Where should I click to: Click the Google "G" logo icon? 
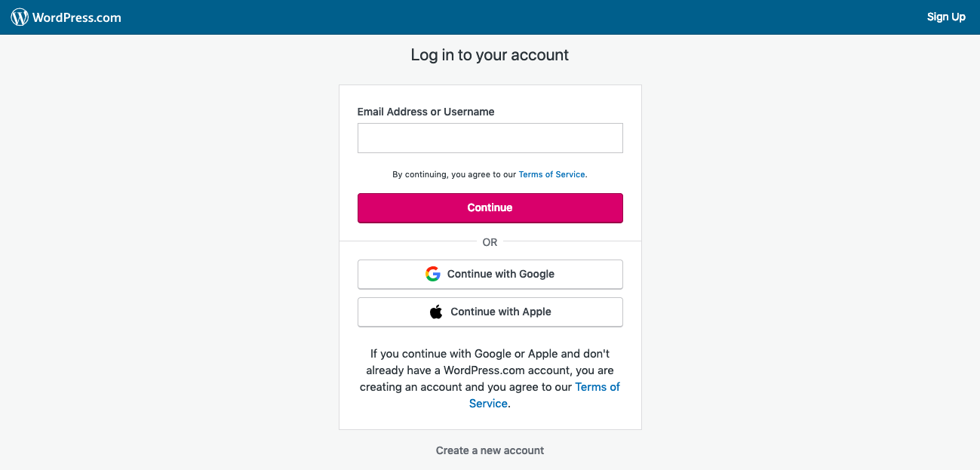point(432,274)
